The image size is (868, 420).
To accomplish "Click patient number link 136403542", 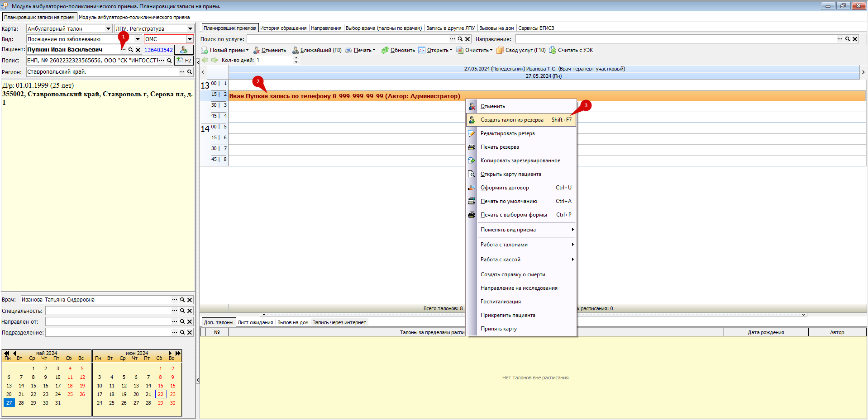I will 158,50.
